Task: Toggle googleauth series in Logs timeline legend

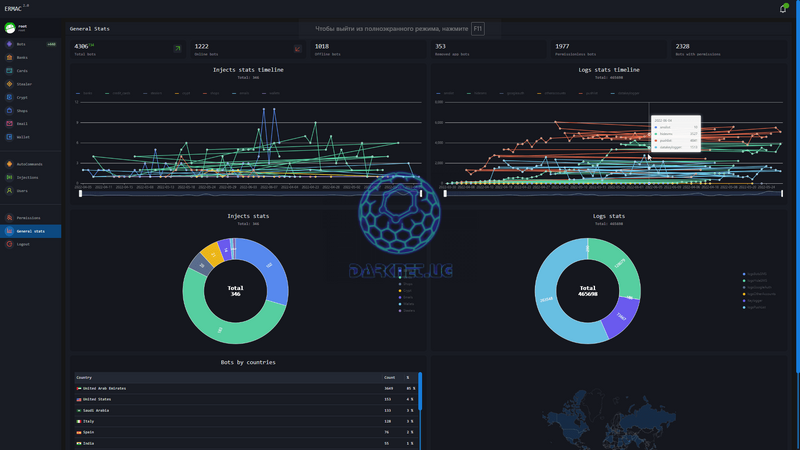Action: [512, 93]
